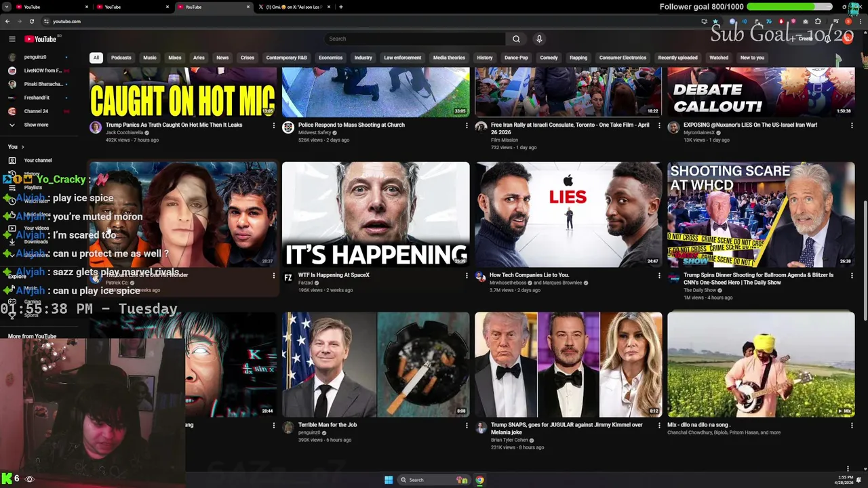The width and height of the screenshot is (868, 488).
Task: Select the New to you chip
Action: click(x=752, y=58)
